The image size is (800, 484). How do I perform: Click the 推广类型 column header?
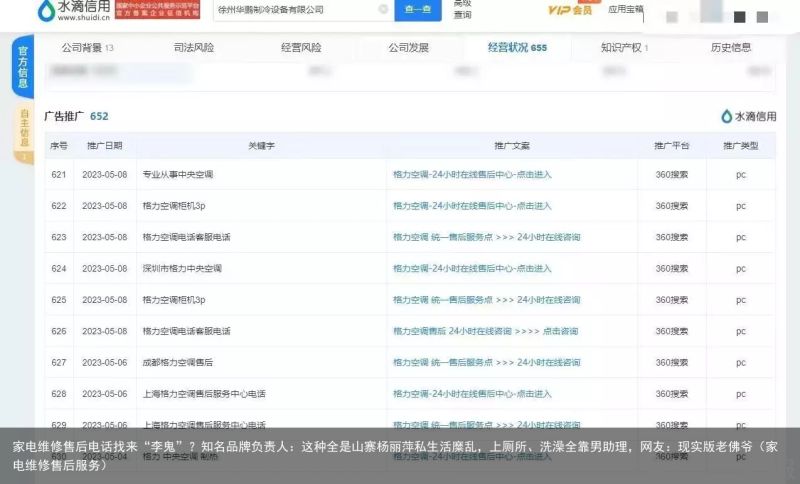[741, 146]
